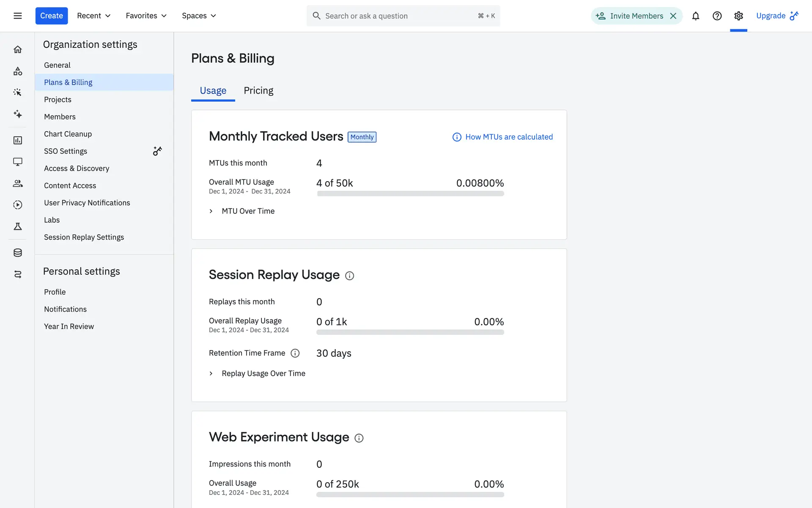Open the hamburger navigation menu
The width and height of the screenshot is (812, 508).
[17, 16]
